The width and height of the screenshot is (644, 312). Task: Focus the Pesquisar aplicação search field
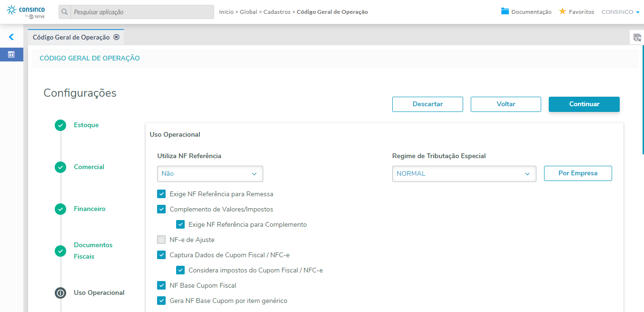pyautogui.click(x=142, y=12)
